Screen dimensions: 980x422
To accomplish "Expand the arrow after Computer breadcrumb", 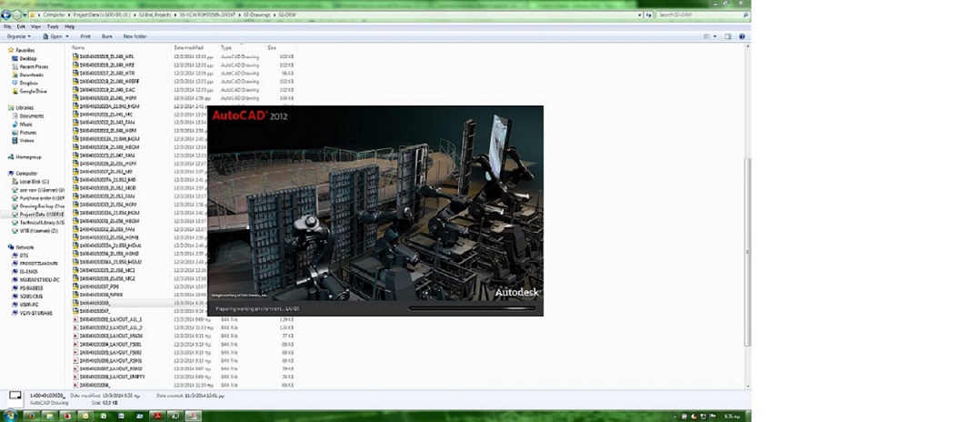I will point(67,15).
